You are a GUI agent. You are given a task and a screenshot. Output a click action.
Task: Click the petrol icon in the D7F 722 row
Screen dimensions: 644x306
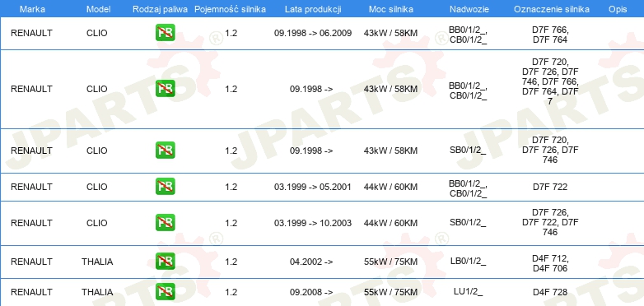click(165, 186)
